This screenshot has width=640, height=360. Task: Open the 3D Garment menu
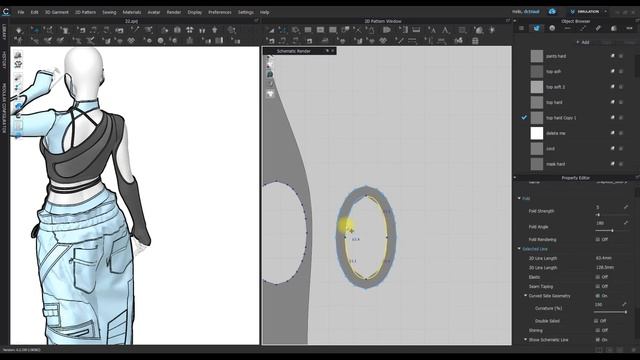pyautogui.click(x=56, y=12)
